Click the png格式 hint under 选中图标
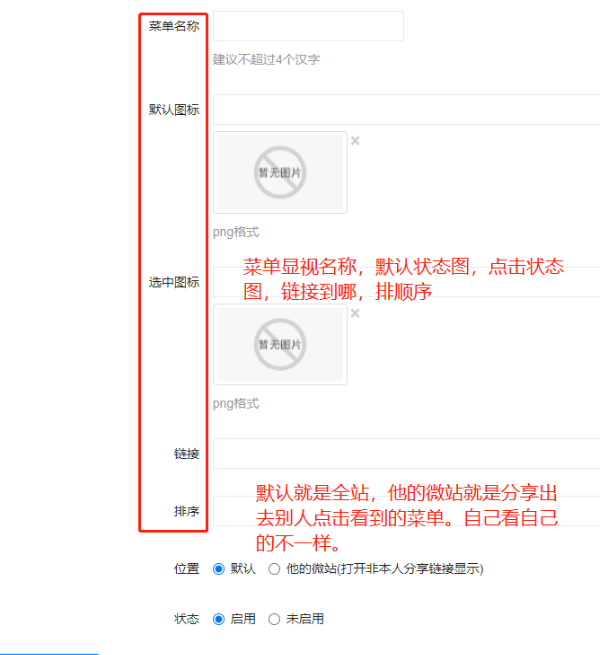 pyautogui.click(x=236, y=404)
